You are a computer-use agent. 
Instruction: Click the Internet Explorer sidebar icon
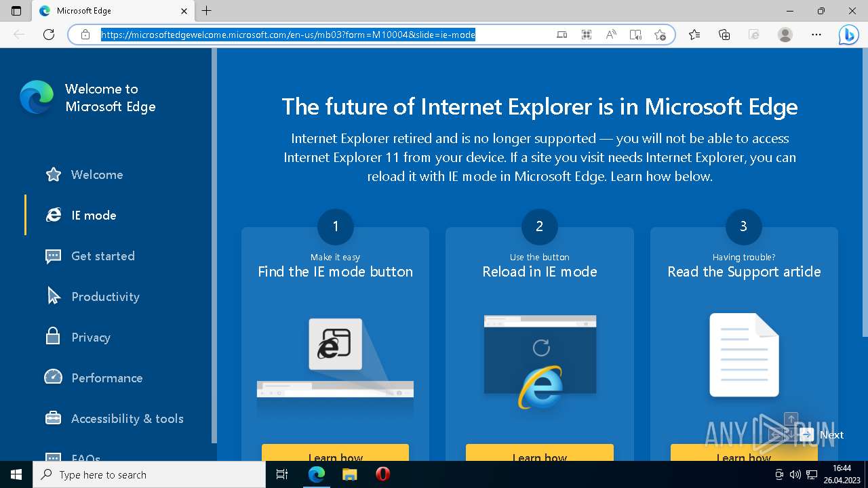[x=54, y=216]
